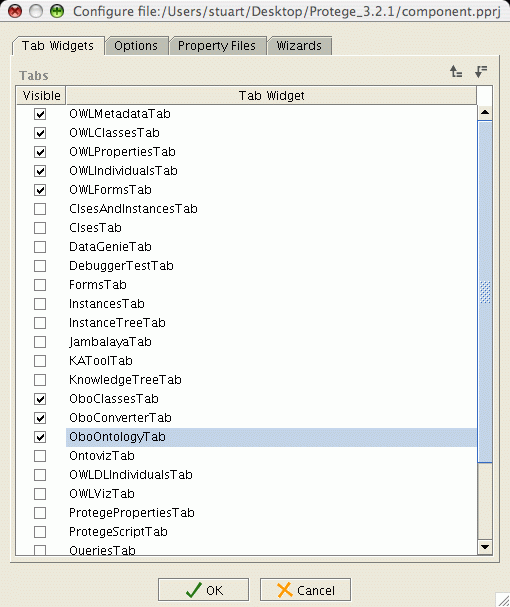Disable OboConverterTab visibility
Viewport: 510px width, 607px height.
click(40, 418)
